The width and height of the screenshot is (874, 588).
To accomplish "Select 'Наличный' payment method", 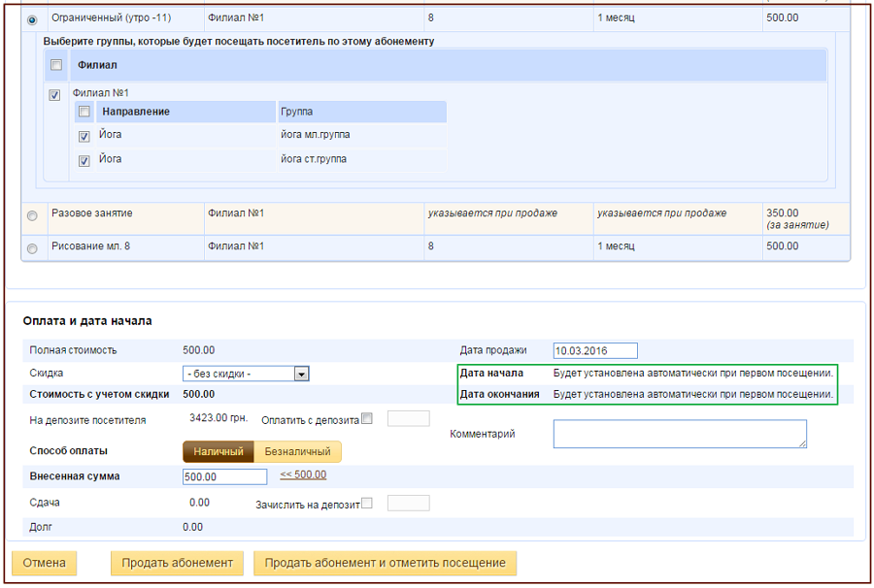I will 218,451.
